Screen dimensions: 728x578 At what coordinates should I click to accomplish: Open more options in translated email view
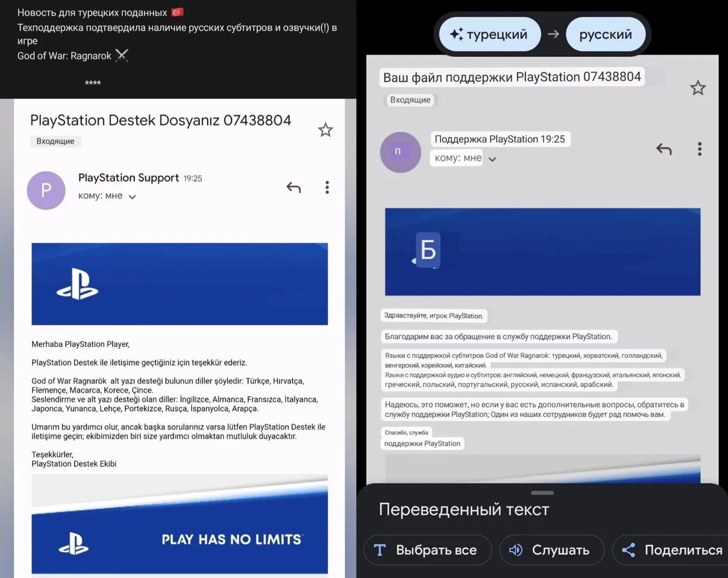pos(700,149)
